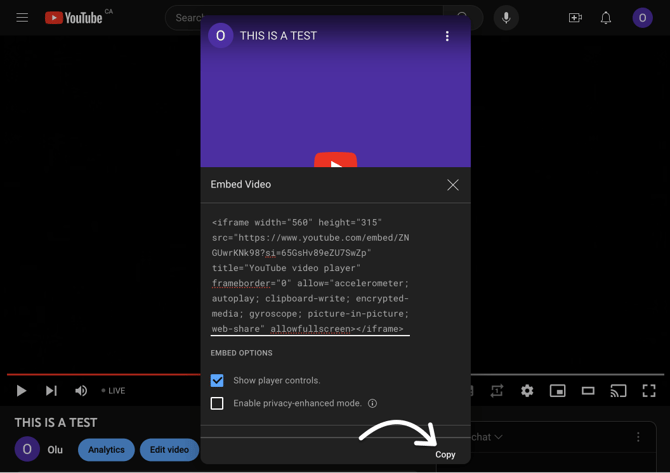This screenshot has width=670, height=473.
Task: Open three-dot menu in embed preview
Action: point(447,36)
